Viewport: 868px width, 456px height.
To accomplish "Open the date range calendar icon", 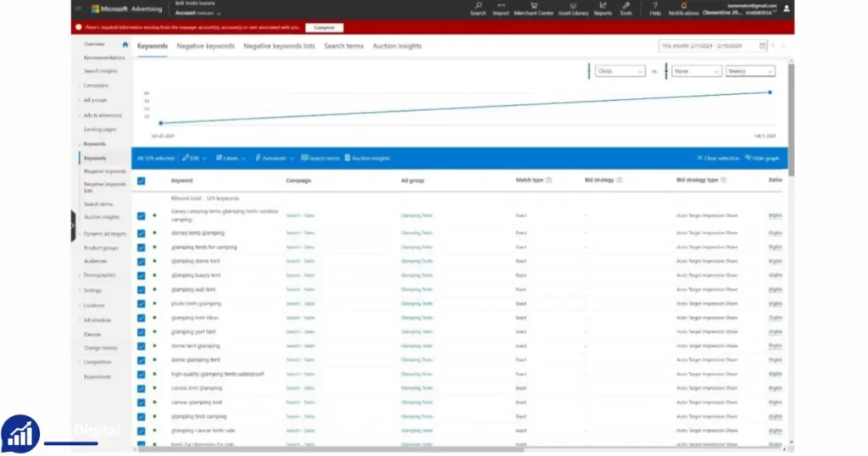I will tap(762, 46).
